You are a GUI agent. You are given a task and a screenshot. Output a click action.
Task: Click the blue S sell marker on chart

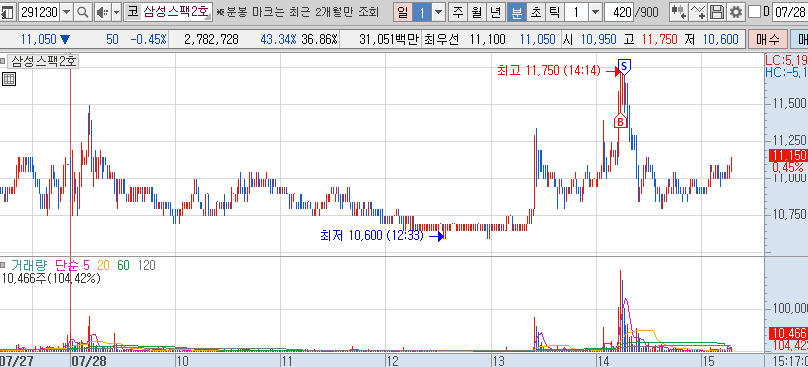coord(624,66)
